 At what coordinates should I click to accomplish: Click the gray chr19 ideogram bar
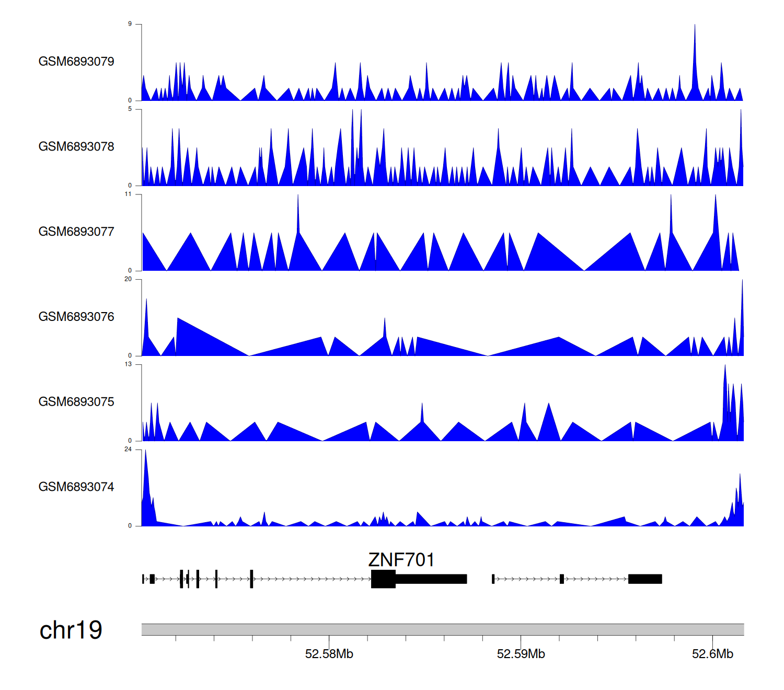[x=442, y=629]
